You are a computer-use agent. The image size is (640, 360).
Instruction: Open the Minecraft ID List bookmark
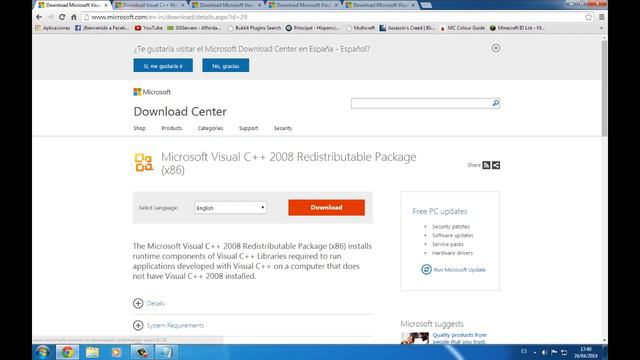(517, 28)
